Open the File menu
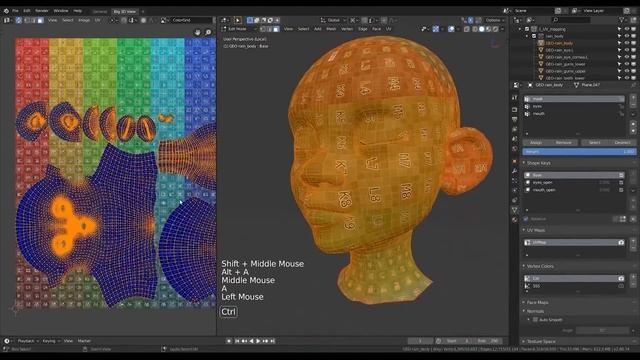Image resolution: width=640 pixels, height=360 pixels. click(x=15, y=11)
